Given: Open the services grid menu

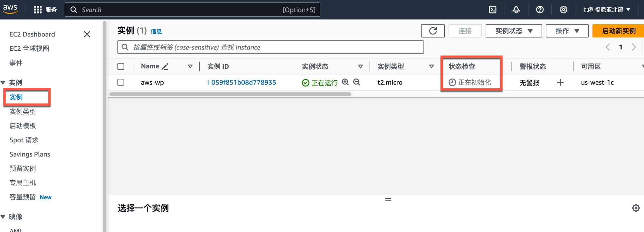Looking at the screenshot, I should pos(38,10).
